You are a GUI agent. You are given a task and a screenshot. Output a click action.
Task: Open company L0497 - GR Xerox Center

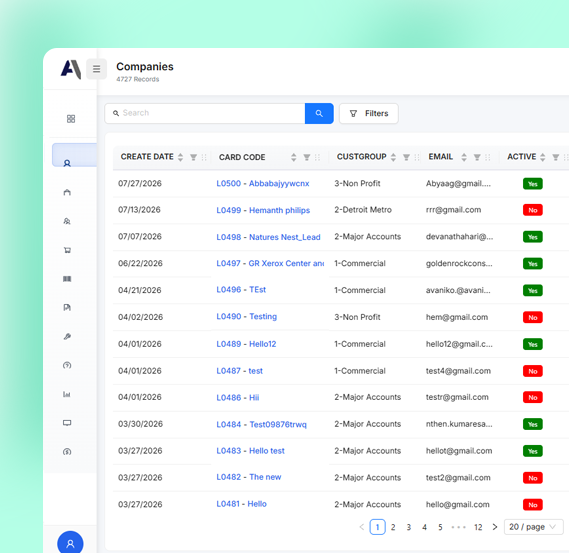270,263
